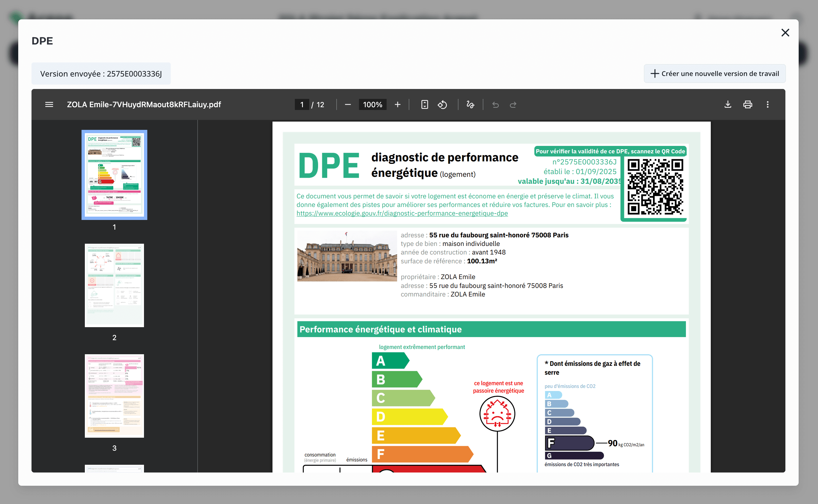
Task: Click the page number input field
Action: coord(302,105)
